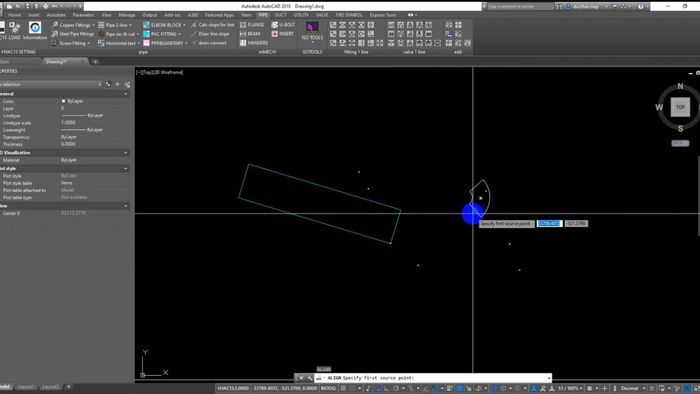Click the U-BOLT tool
This screenshot has height=394, width=700.
tap(283, 25)
